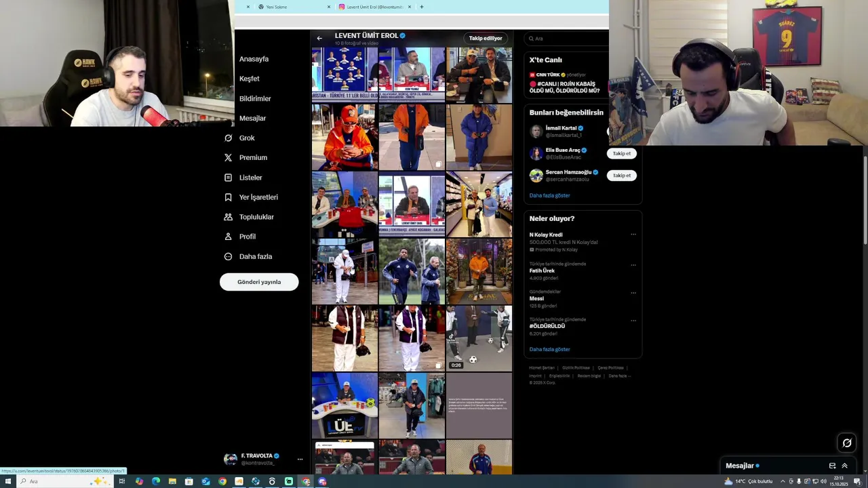Open the CNN TÜRK live broadcast item
Screen dimensions: 868x488
[x=565, y=82]
